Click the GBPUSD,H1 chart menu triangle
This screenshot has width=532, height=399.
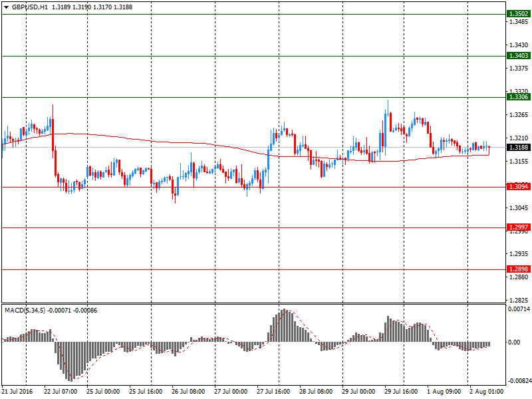6,7
